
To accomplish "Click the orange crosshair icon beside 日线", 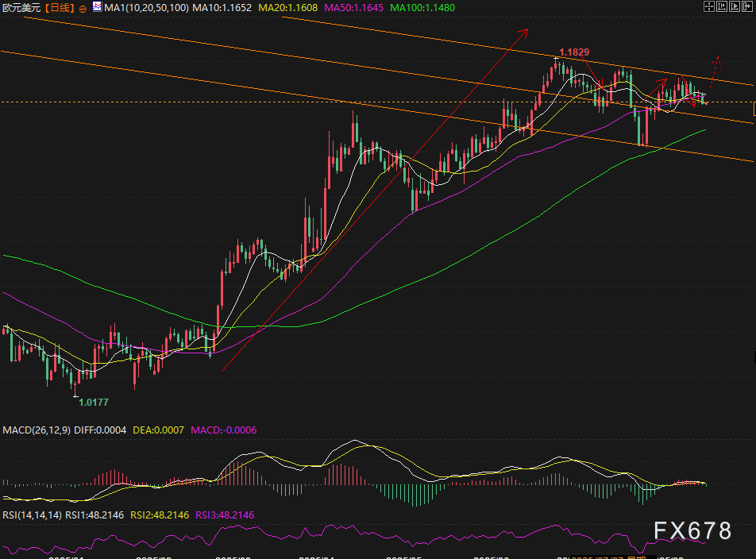I will click(x=83, y=7).
